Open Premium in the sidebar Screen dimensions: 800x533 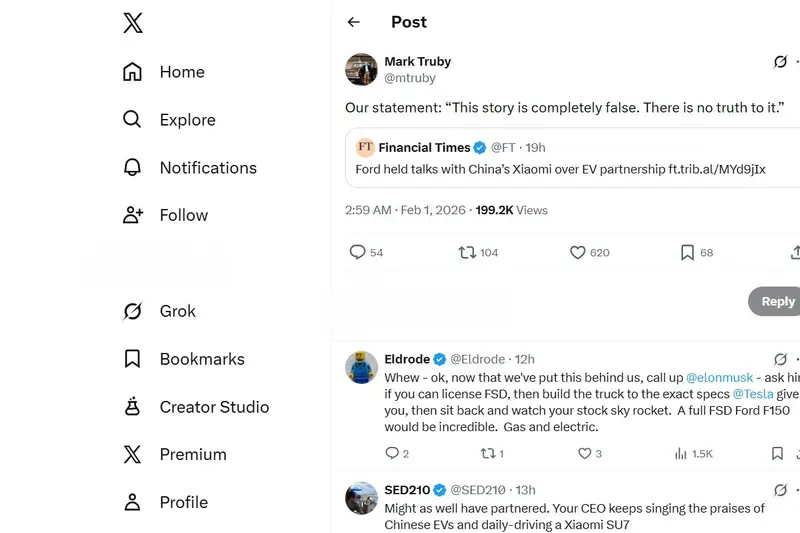pos(192,454)
